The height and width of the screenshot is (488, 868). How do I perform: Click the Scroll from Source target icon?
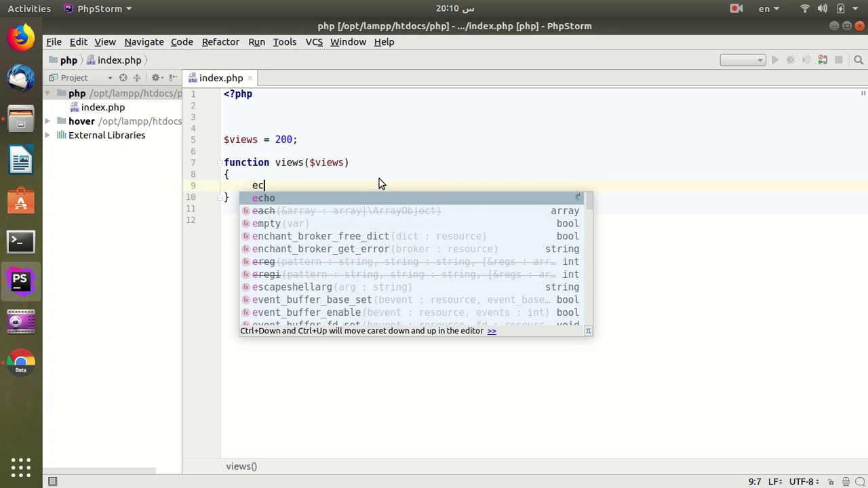point(123,78)
